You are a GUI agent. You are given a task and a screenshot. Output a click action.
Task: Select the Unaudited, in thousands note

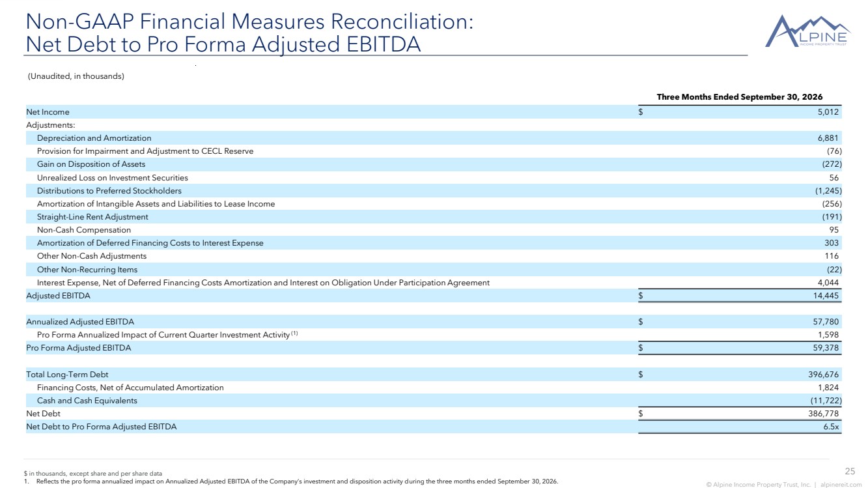[76, 76]
